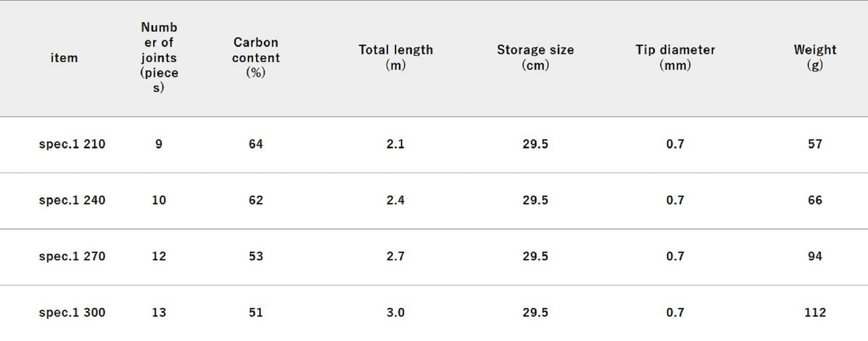Screen dimensions: 868x341
Task: Select the 'Carbon content (%)' header cell
Action: coord(256,57)
